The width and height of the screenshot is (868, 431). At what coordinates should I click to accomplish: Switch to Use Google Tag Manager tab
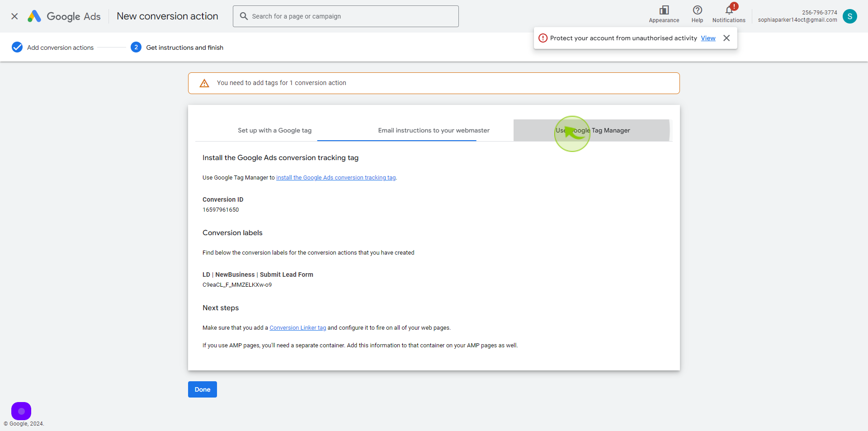pos(593,130)
